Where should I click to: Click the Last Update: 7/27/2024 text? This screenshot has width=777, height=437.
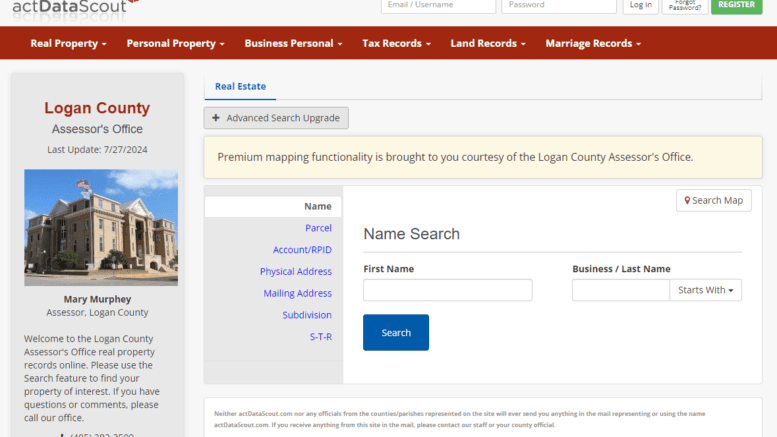(97, 150)
